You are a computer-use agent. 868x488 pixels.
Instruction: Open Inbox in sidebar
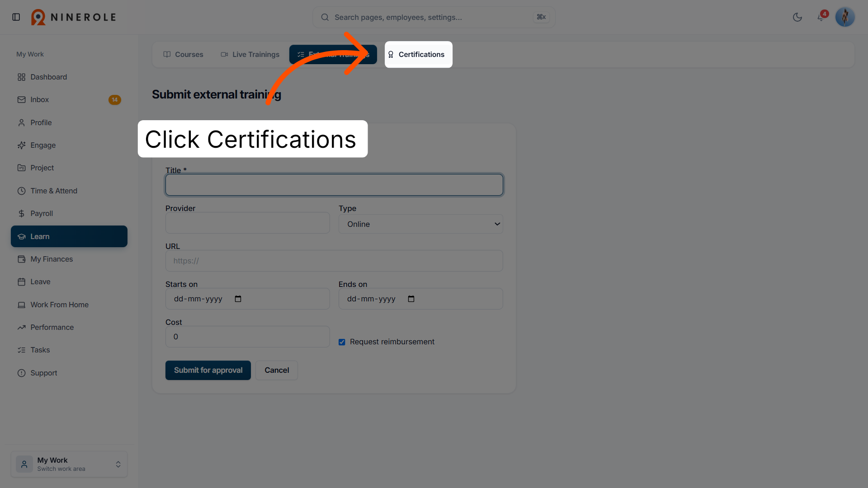click(x=69, y=100)
